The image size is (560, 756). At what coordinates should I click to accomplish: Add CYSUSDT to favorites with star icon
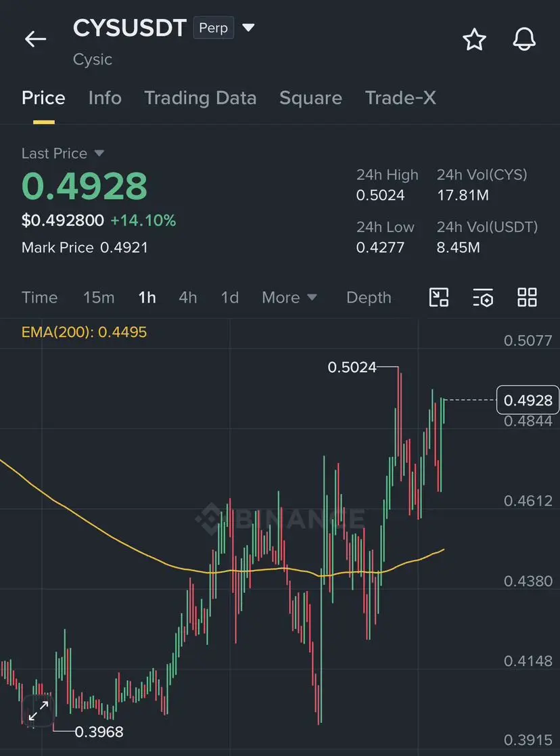(474, 39)
